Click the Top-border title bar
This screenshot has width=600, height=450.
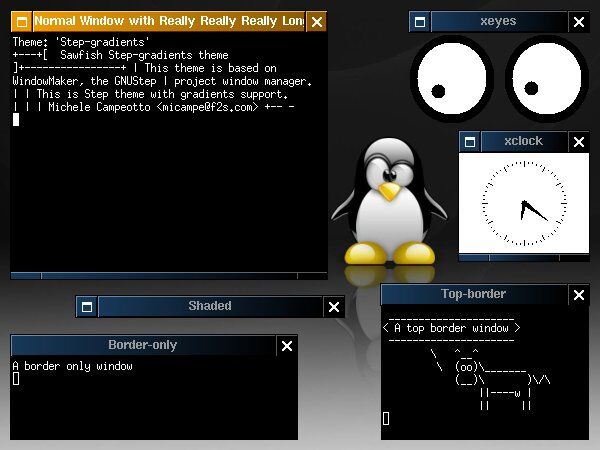click(x=474, y=295)
